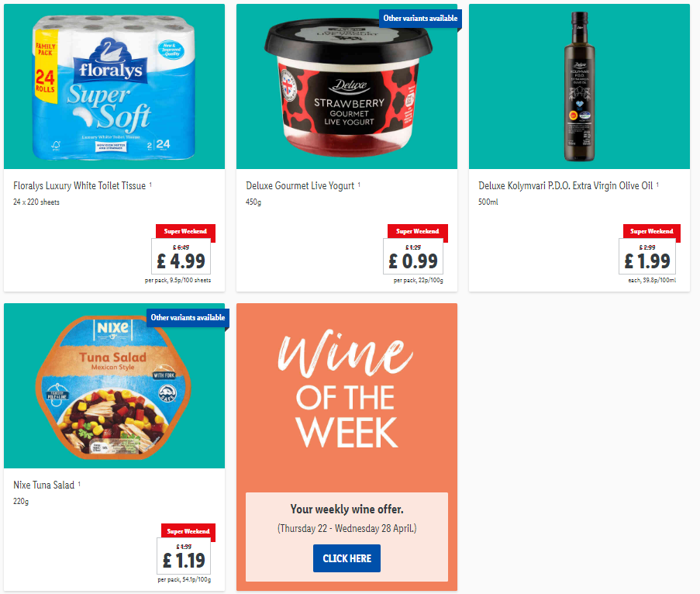This screenshot has width=700, height=594.
Task: Open the Deluxe Strawberry Gourmet Yogurt image
Action: point(347,86)
